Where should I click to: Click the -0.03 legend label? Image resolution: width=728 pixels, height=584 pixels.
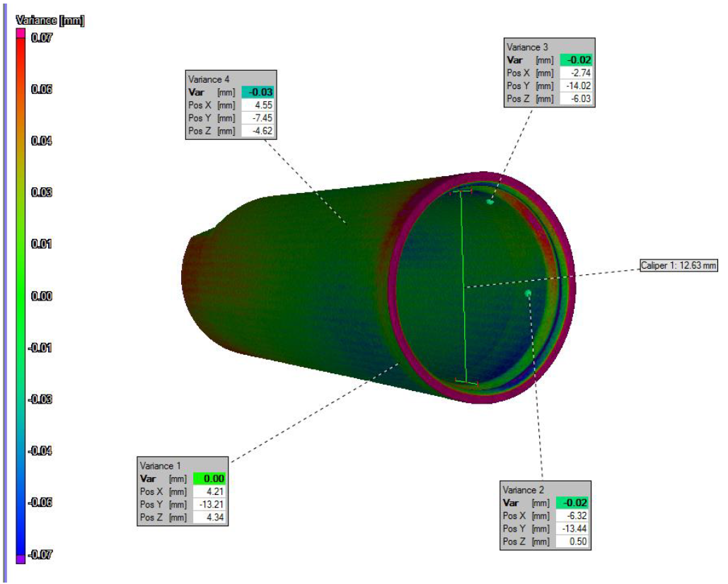[x=40, y=399]
